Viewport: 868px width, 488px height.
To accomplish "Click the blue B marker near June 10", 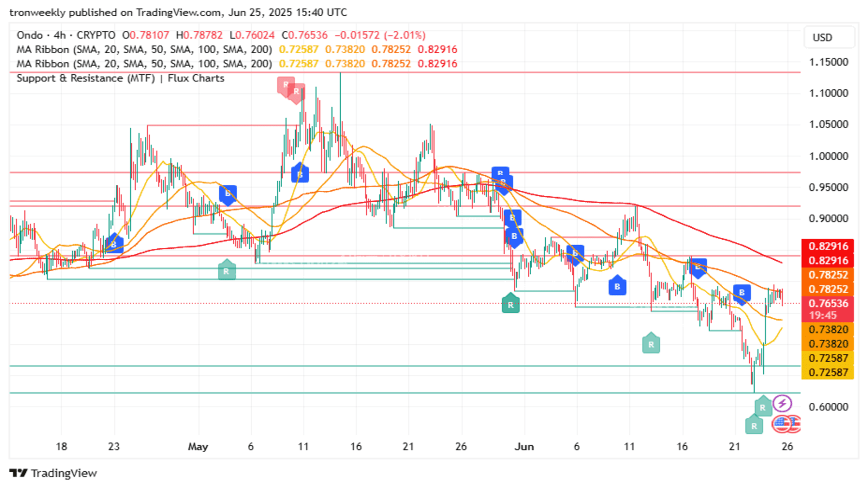I will 617,286.
